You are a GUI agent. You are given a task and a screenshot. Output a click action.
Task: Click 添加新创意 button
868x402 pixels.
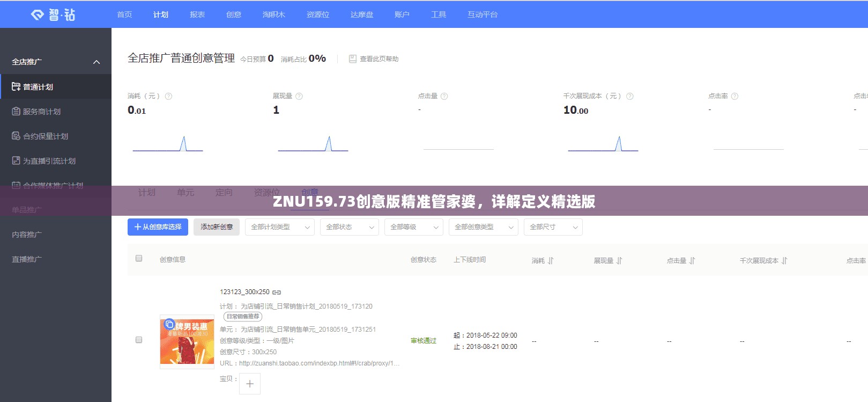pos(217,227)
